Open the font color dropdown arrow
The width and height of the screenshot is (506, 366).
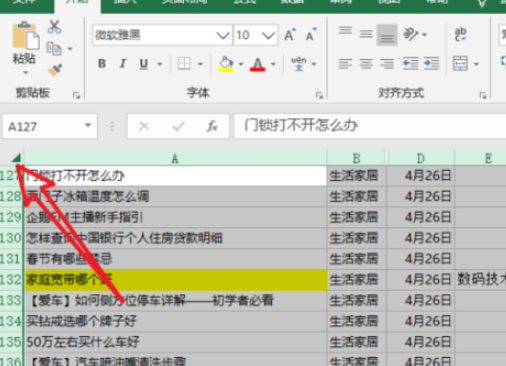pos(273,64)
